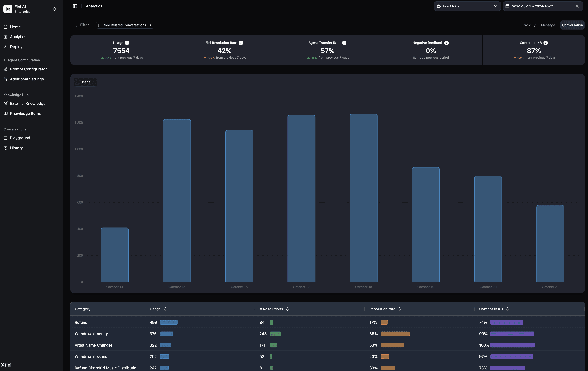Show info for Fini Resolution Rate
This screenshot has width=588, height=371.
click(x=241, y=43)
